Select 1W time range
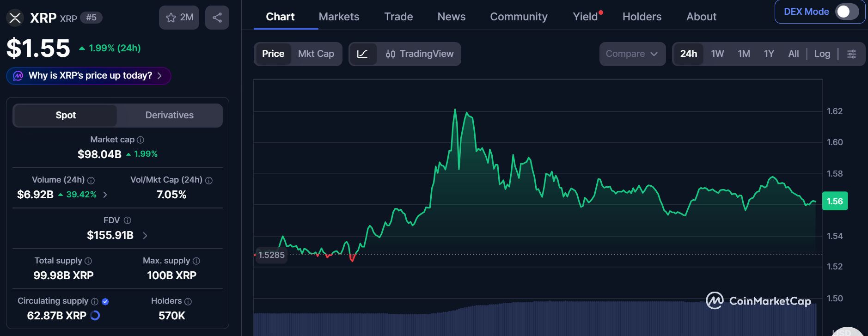The height and width of the screenshot is (336, 868). click(717, 54)
